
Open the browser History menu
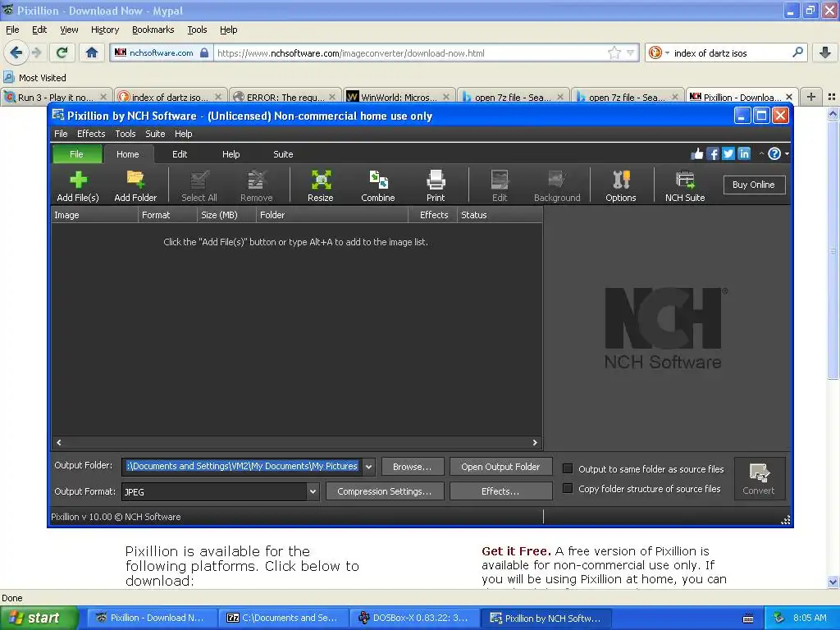105,30
